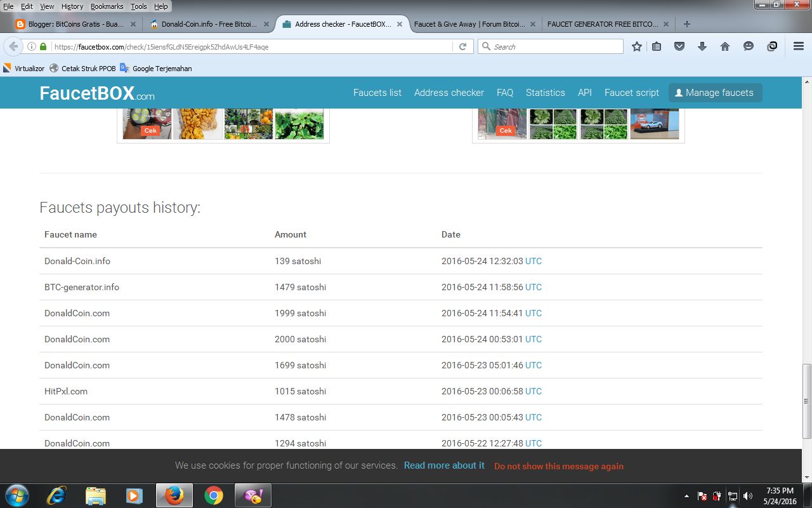Open Google Terjemahan bookmark
Viewport: 812px width, 508px height.
tap(155, 68)
